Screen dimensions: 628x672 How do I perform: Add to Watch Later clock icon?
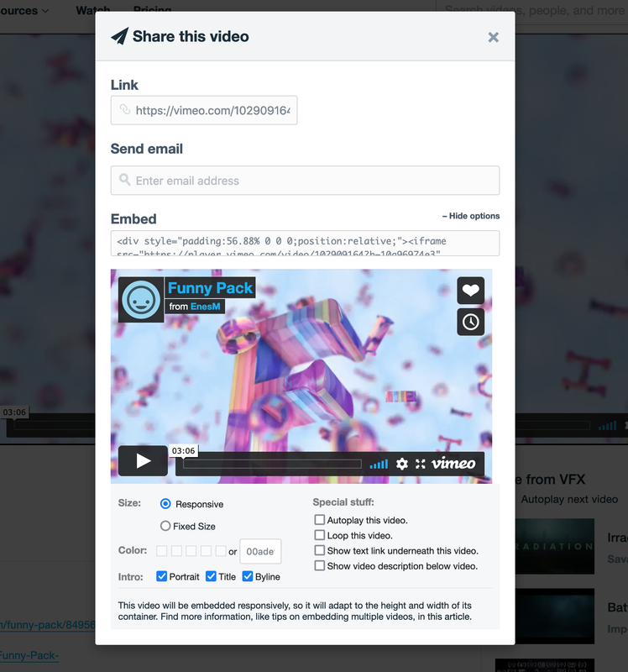[x=470, y=322]
